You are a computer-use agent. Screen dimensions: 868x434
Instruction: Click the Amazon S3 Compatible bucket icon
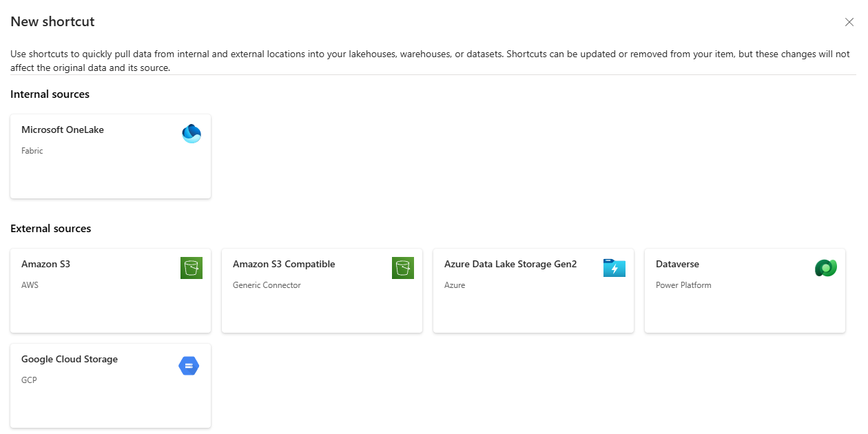point(403,268)
